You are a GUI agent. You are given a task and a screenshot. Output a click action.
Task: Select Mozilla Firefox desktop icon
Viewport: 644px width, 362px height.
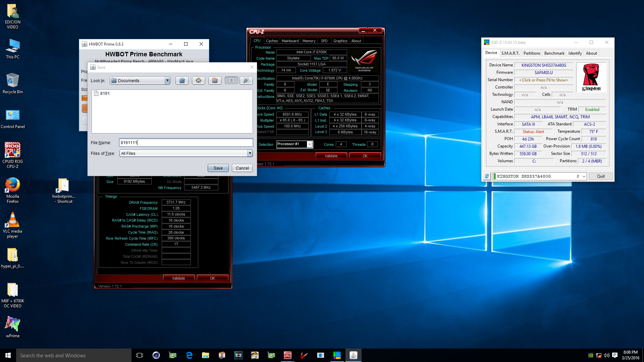click(13, 190)
